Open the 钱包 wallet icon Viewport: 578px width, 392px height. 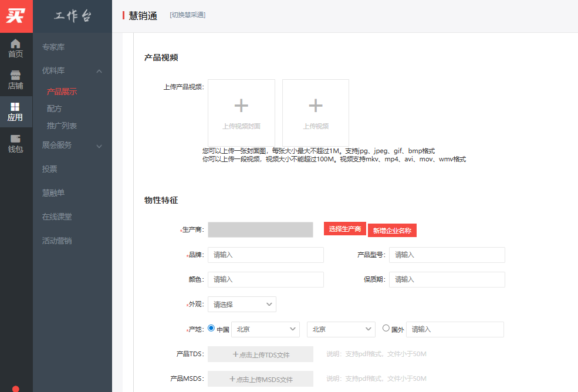(16, 144)
